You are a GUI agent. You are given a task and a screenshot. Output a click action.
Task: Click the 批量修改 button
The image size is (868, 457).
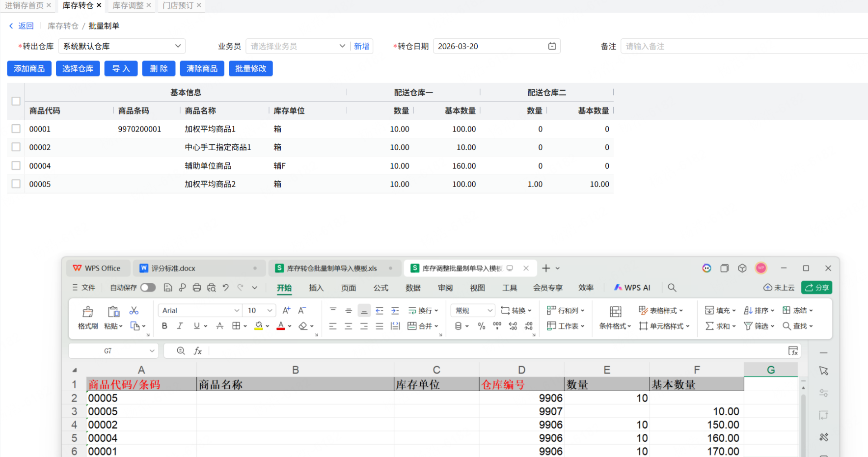coord(250,69)
